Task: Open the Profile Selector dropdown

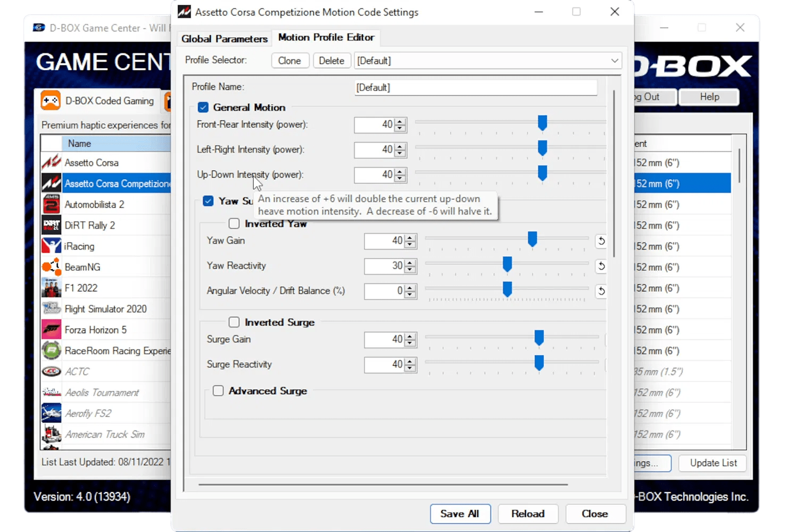Action: (615, 61)
